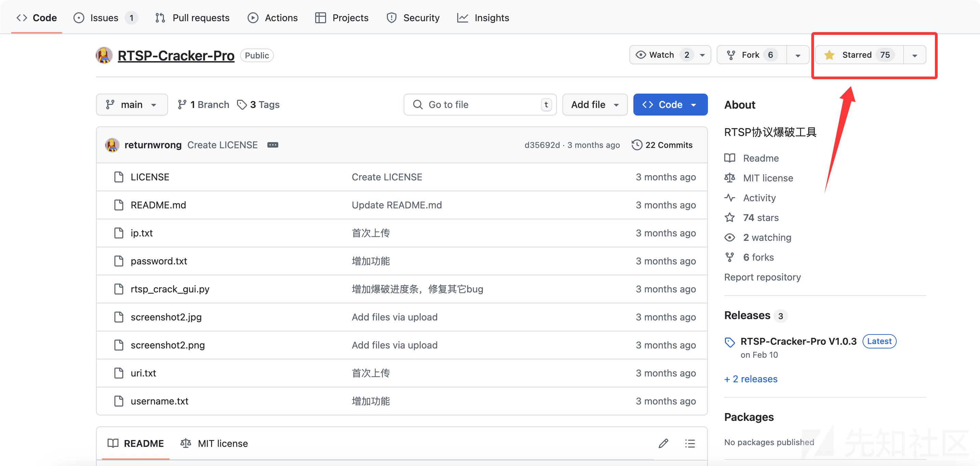Open the RTSP-Cracker-Pro repository title link

176,56
